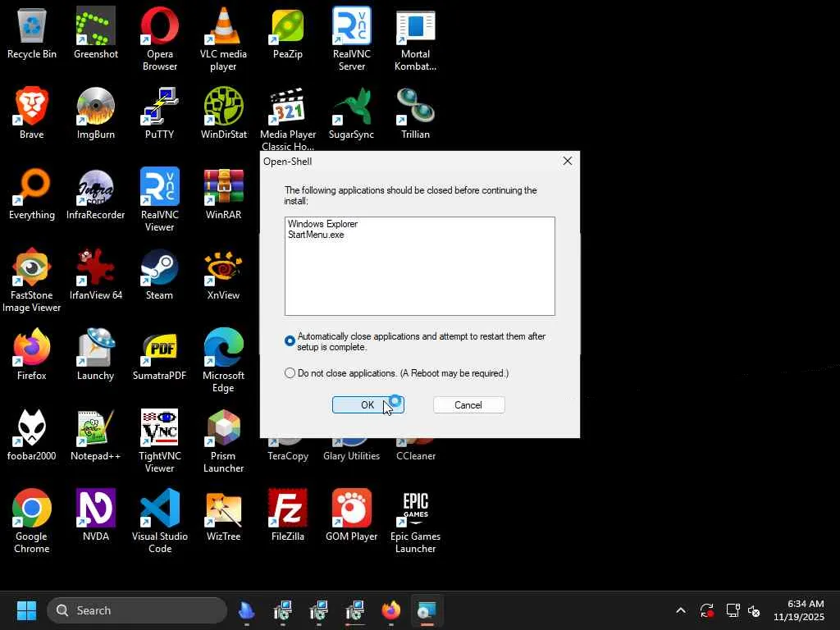
Task: Open Visual Studio Code shortcut
Action: (160, 521)
